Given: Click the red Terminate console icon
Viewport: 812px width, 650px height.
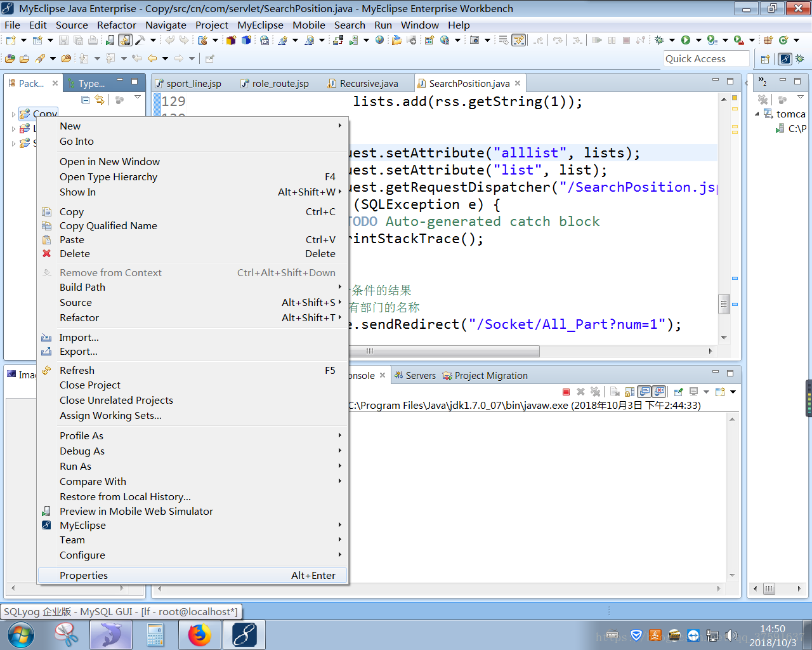Looking at the screenshot, I should pos(566,392).
